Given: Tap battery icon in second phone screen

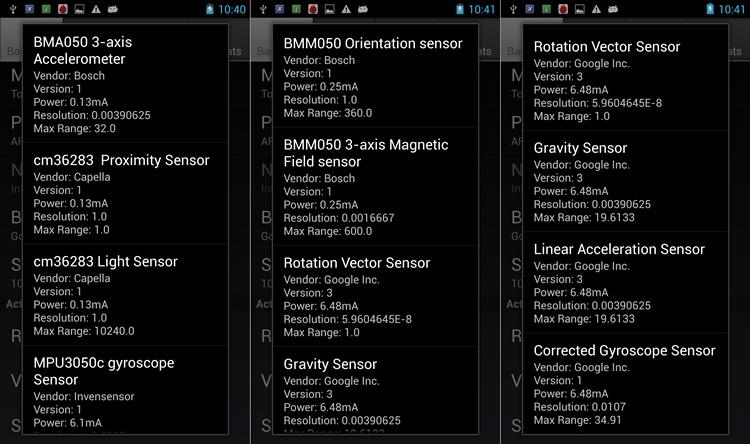Looking at the screenshot, I should 460,9.
